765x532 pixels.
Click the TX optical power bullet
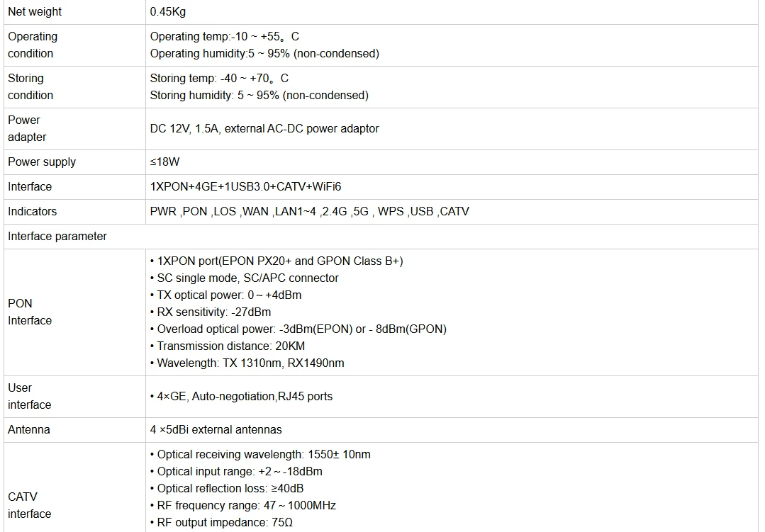coord(225,295)
